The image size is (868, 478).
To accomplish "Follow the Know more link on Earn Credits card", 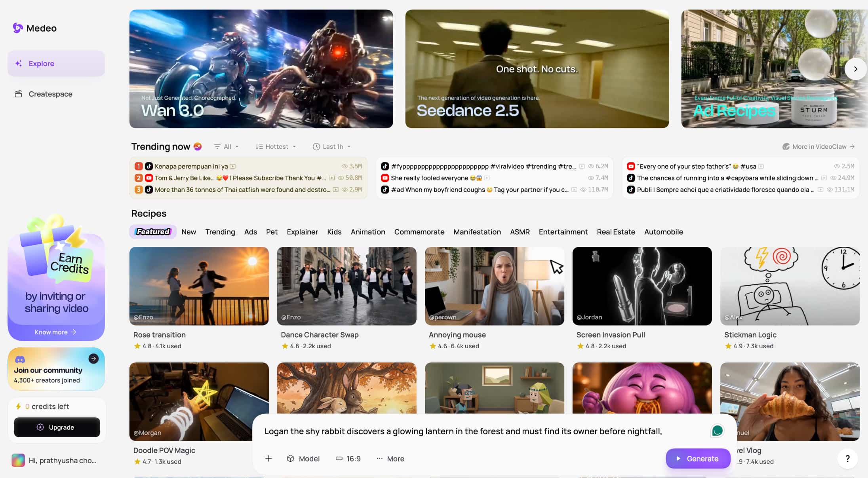I will click(x=55, y=332).
